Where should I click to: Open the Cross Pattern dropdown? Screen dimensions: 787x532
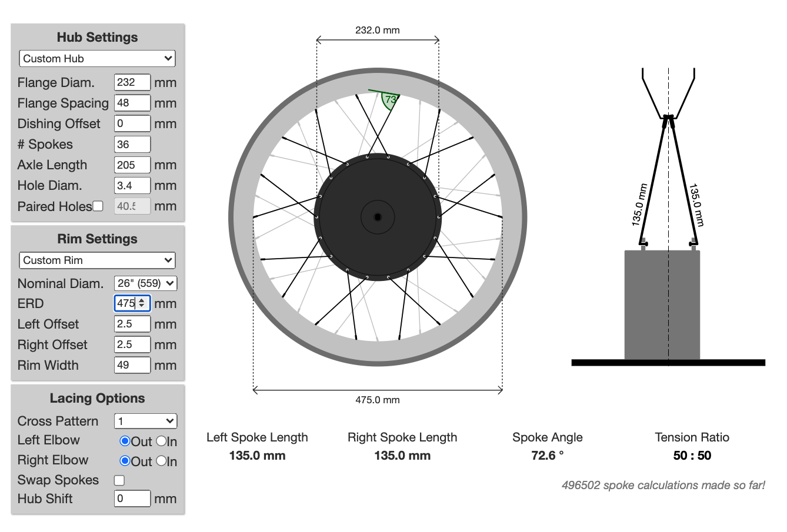[145, 421]
